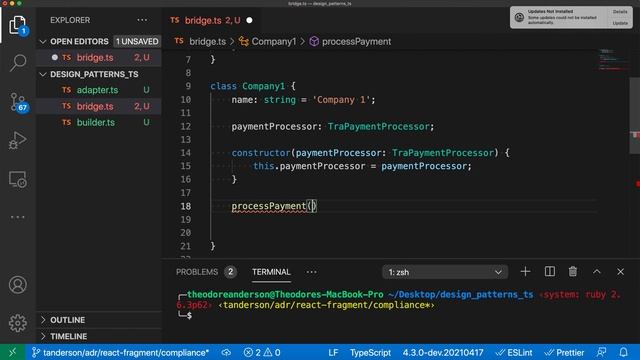640x360 pixels.
Task: Open the terminal selector dropdown 1: zsh
Action: [x=445, y=272]
